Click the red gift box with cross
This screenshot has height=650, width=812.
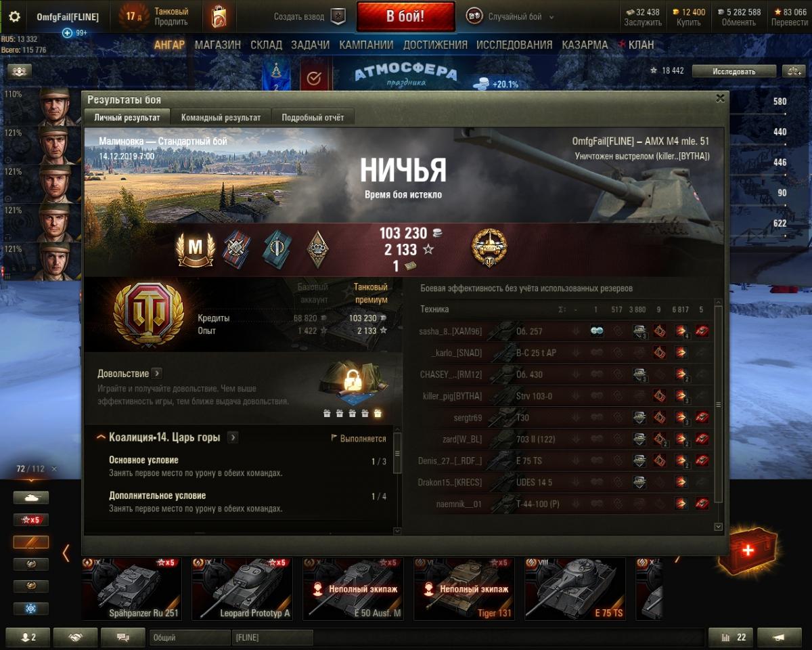tap(748, 550)
